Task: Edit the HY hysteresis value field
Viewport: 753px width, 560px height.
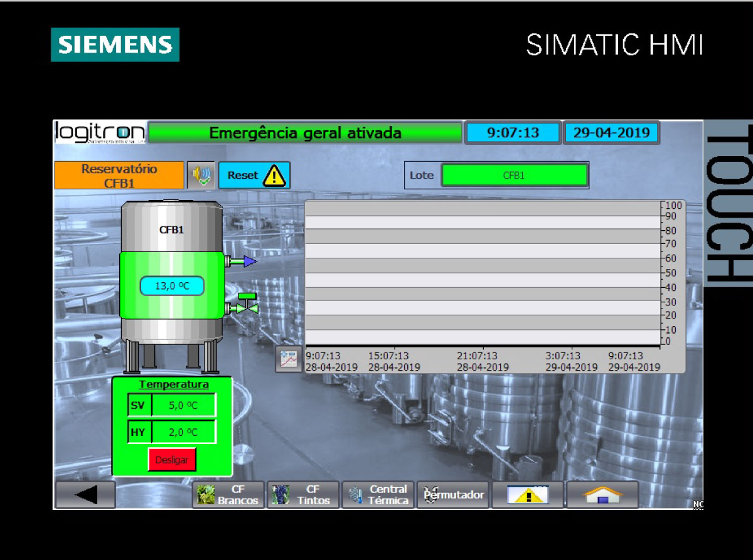Action: [x=183, y=432]
